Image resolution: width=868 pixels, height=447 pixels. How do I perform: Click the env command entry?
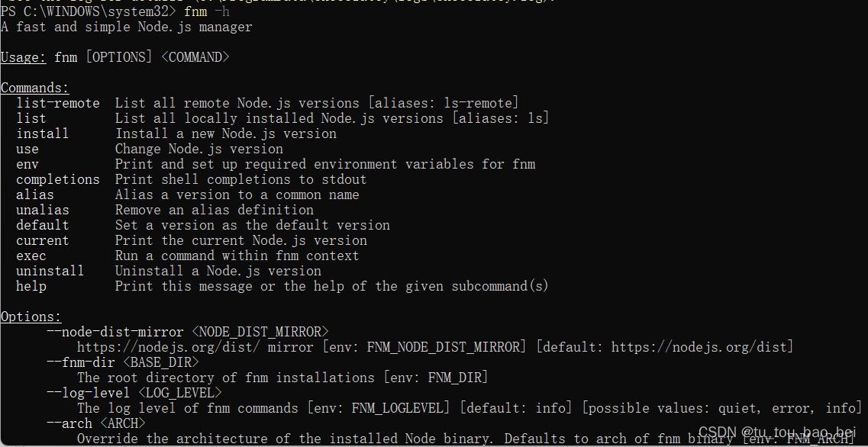coord(27,164)
